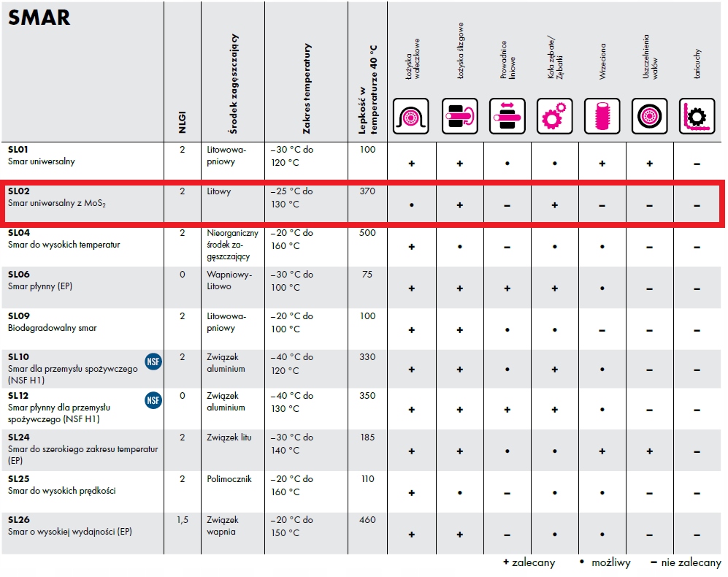Image resolution: width=728 pixels, height=577 pixels.
Task: Click the "Środek zagęszczający" column header
Action: 234,84
